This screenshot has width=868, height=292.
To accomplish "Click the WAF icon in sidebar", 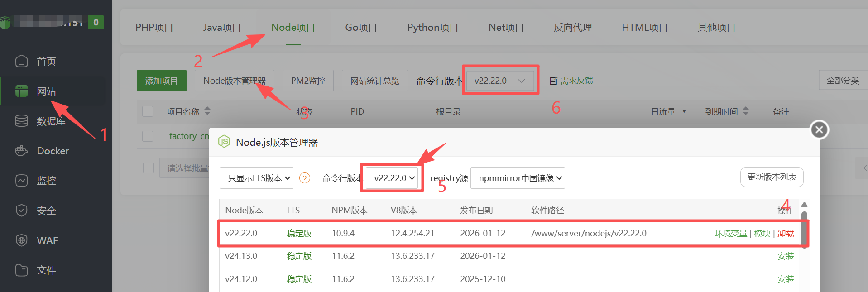I will [21, 240].
